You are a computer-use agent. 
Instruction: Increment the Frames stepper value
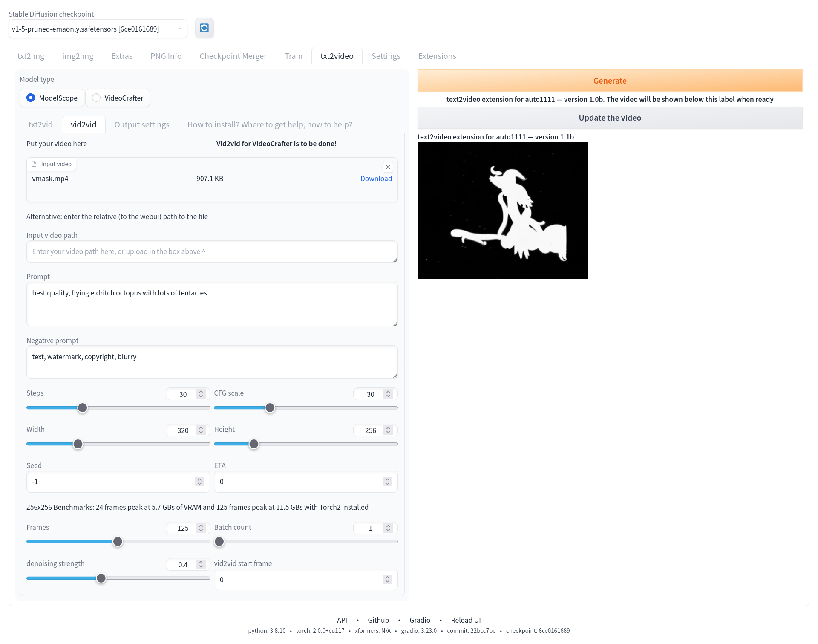click(202, 525)
